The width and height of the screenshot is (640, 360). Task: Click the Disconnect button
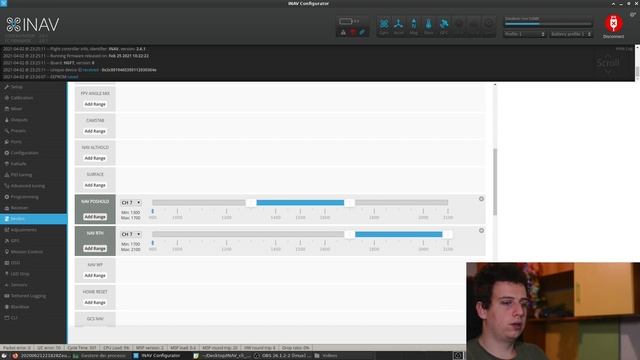(613, 27)
